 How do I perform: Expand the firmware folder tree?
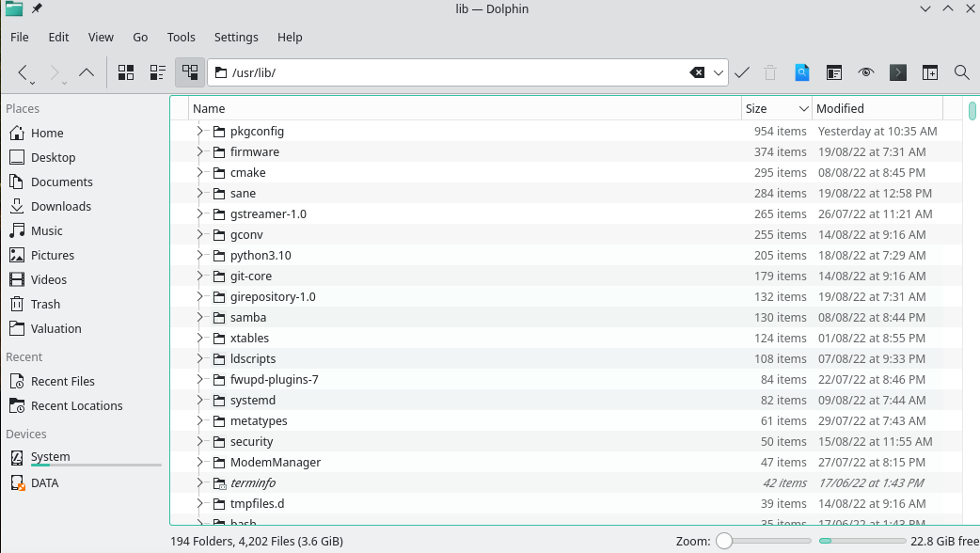tap(198, 151)
